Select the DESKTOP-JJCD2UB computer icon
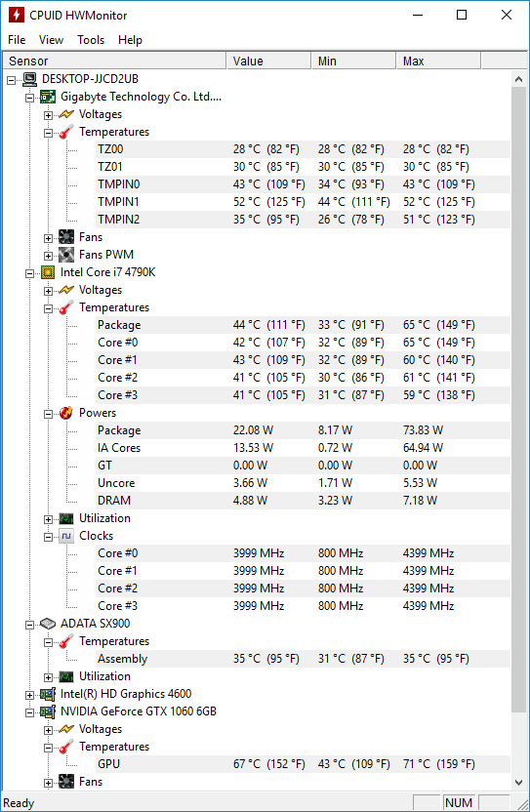Viewport: 530px width, 812px height. [30, 79]
